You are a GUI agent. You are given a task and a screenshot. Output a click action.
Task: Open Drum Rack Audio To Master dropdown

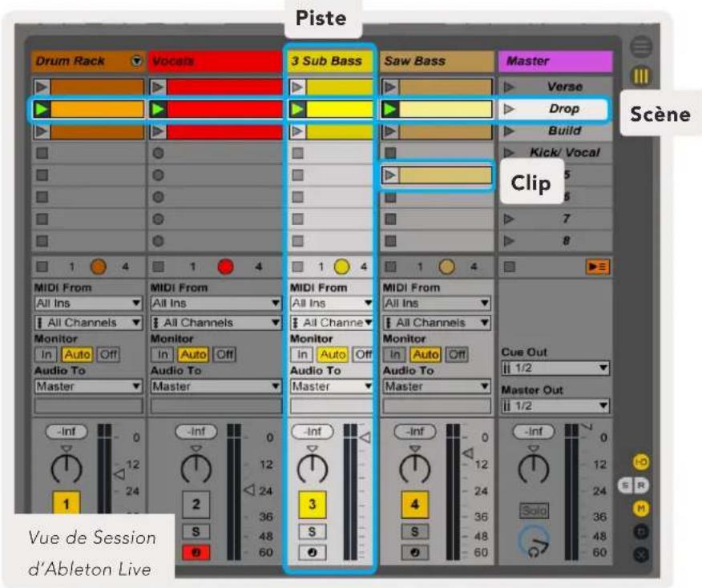[x=88, y=386]
